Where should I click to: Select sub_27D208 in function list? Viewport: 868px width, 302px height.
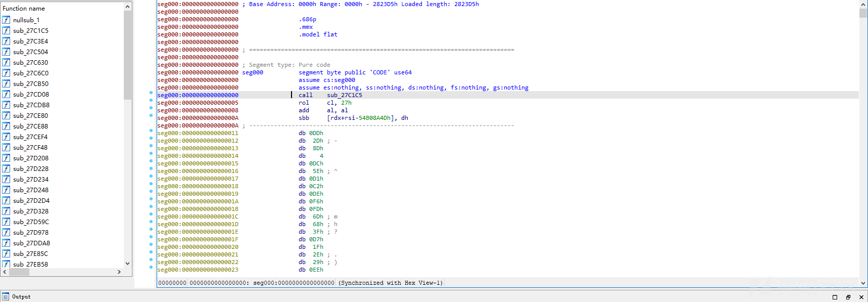31,158
